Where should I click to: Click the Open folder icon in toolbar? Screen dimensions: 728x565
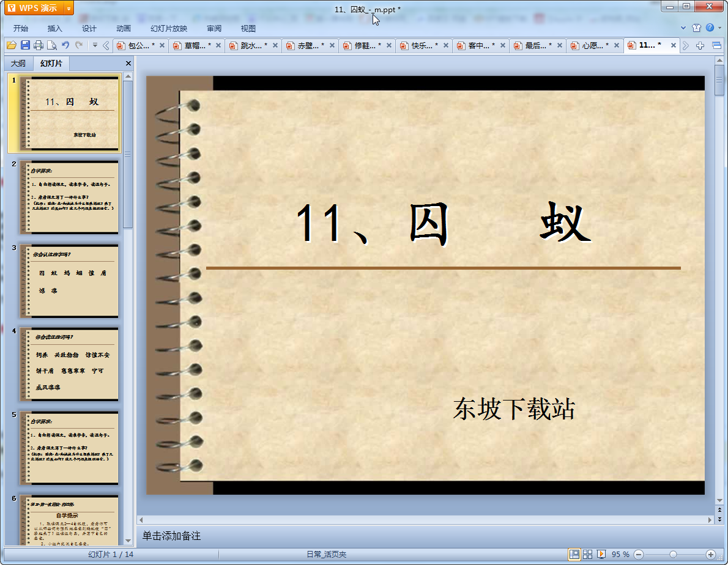coord(11,45)
